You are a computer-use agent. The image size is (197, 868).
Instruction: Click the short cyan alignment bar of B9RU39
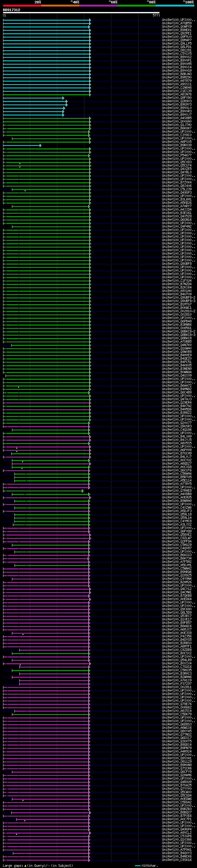click(x=22, y=146)
